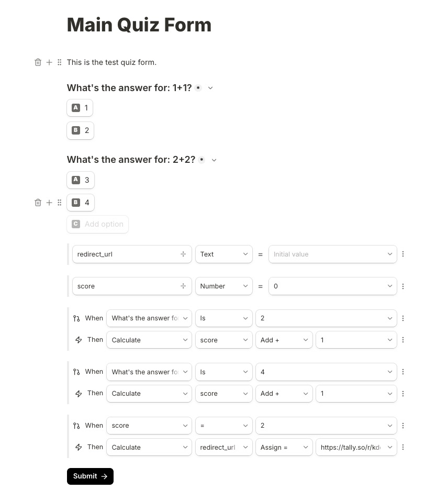This screenshot has height=490, width=448.
Task: Delete the quiz description block
Action: 38,62
